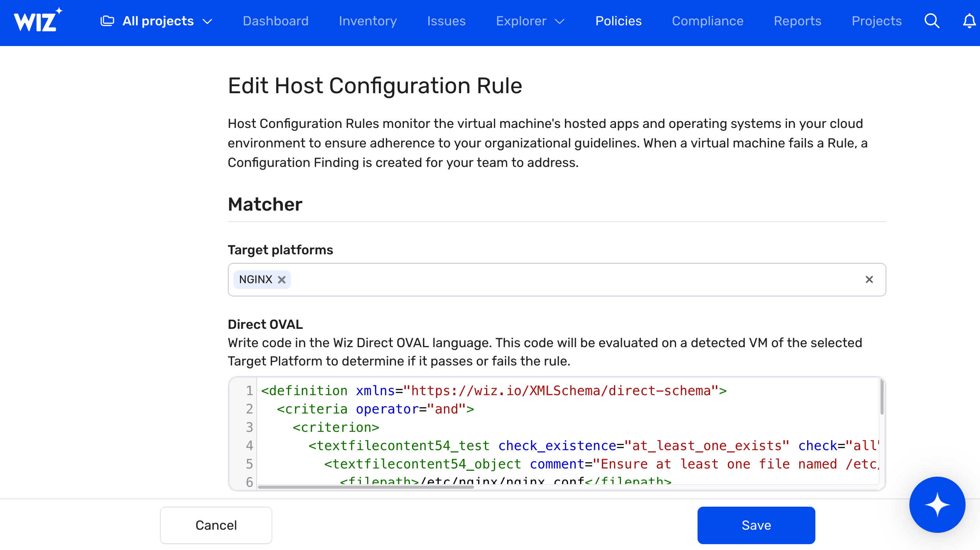Save the host configuration rule
The image size is (980, 550).
tap(756, 525)
